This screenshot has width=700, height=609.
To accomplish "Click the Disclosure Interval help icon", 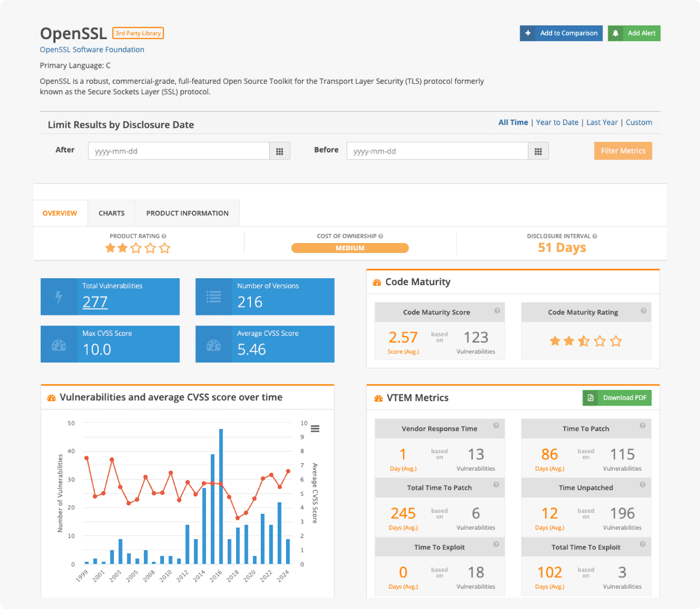I will 595,236.
